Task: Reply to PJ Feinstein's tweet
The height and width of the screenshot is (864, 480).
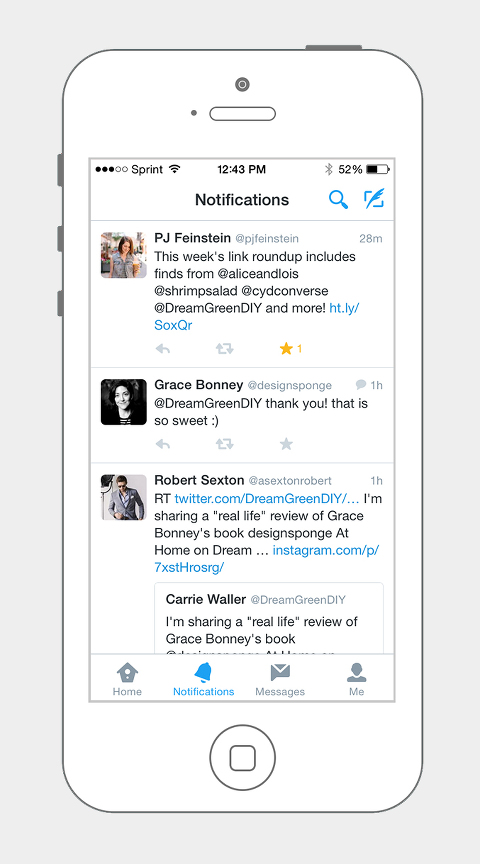Action: pos(163,349)
